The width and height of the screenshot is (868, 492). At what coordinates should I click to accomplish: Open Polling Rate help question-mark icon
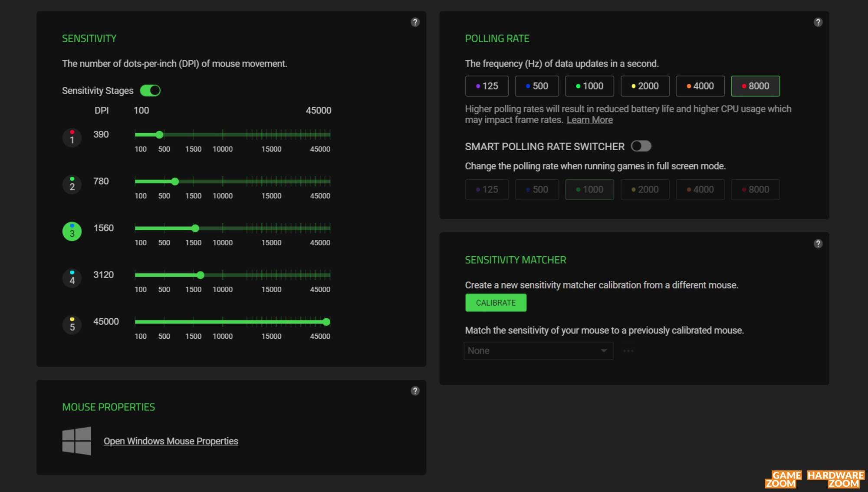tap(818, 22)
